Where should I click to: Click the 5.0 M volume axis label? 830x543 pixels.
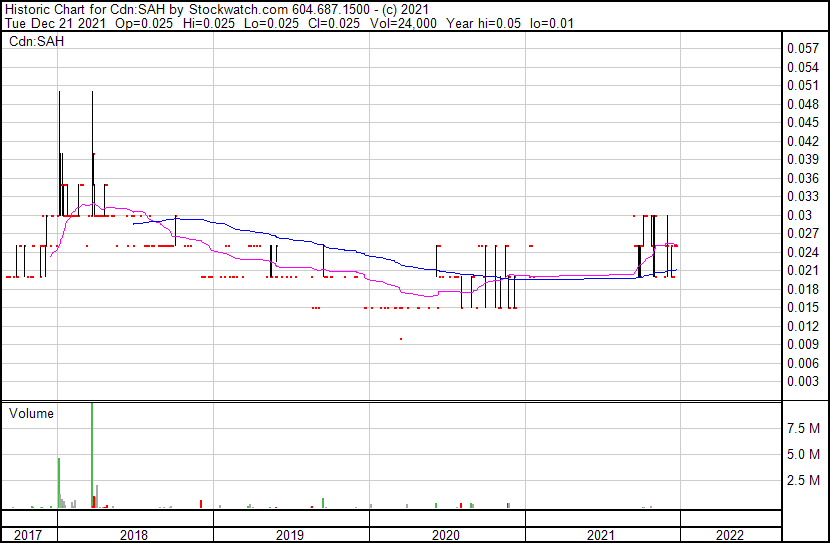tap(803, 454)
